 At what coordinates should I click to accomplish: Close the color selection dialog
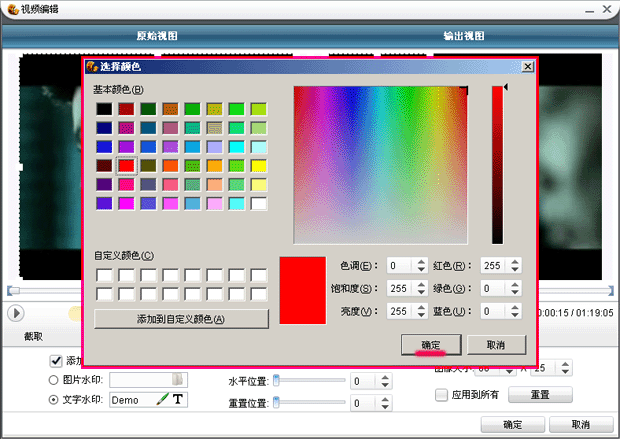pyautogui.click(x=526, y=66)
